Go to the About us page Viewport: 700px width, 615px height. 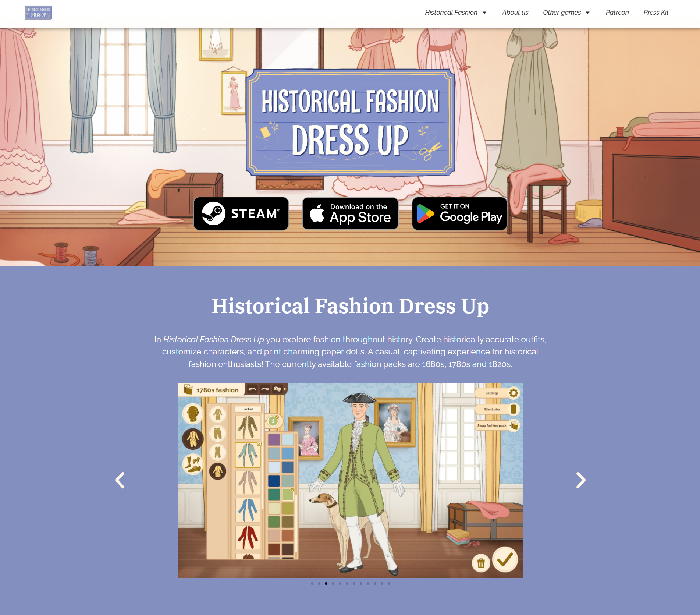click(x=515, y=13)
